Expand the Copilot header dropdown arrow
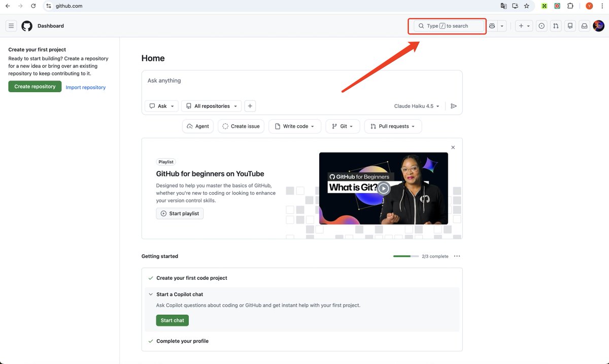 tap(502, 26)
